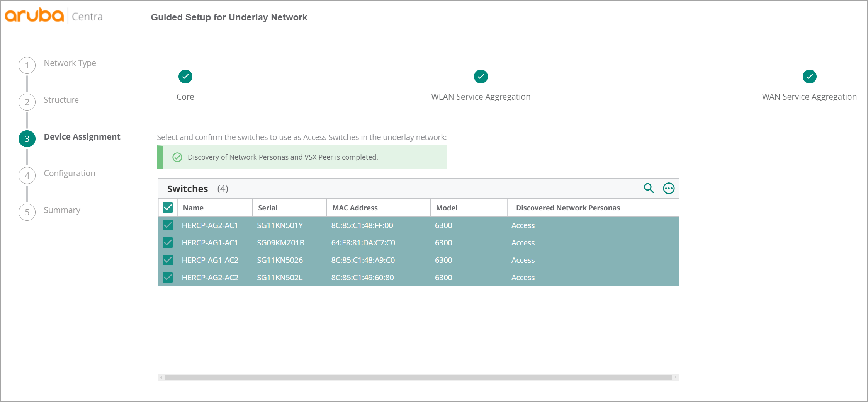The image size is (868, 402).
Task: Click serial number SG09KMZ01B
Action: [x=280, y=243]
